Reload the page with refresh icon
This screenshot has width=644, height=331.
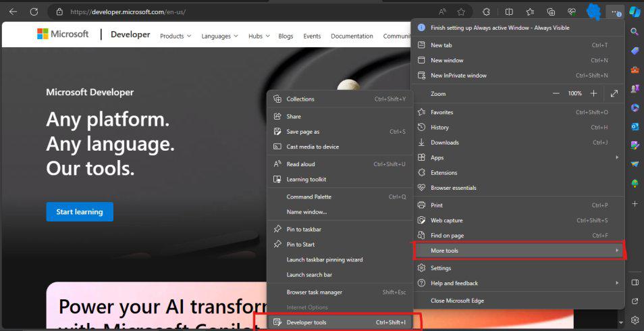pos(34,12)
